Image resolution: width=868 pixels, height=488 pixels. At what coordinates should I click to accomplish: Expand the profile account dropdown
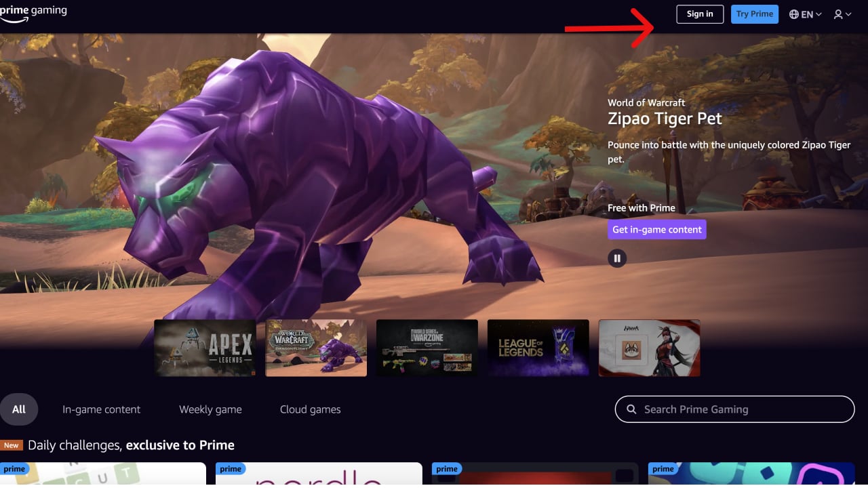click(843, 14)
